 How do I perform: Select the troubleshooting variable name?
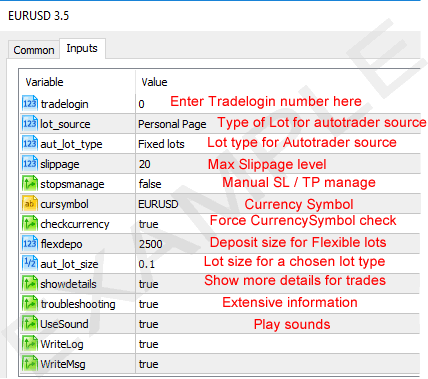(78, 304)
